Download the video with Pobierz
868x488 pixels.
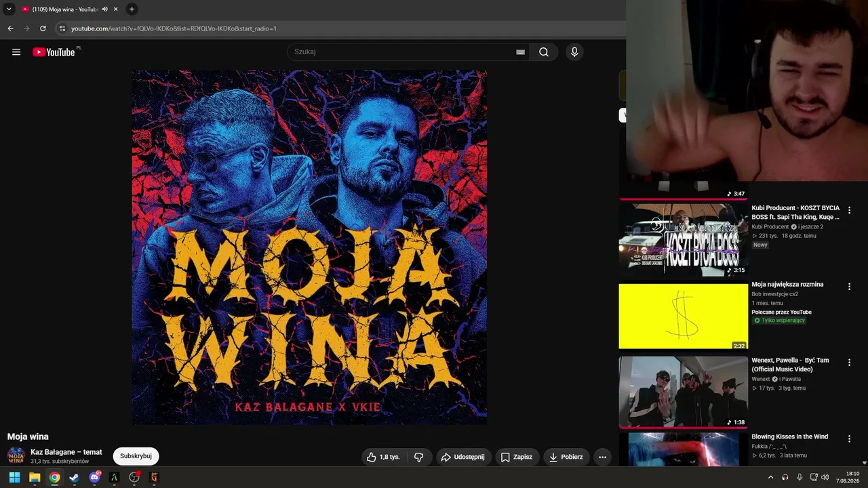[566, 457]
